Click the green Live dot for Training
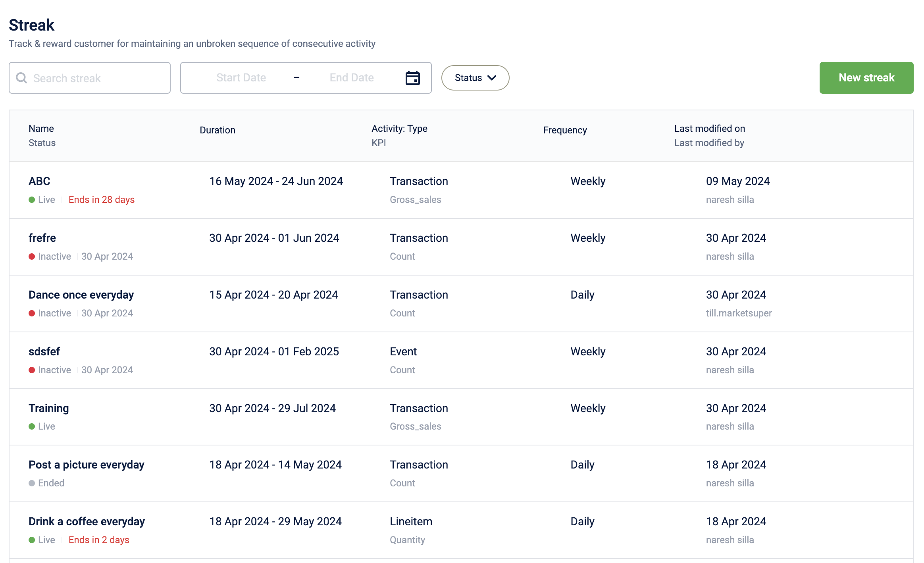924x563 pixels. [x=32, y=426]
